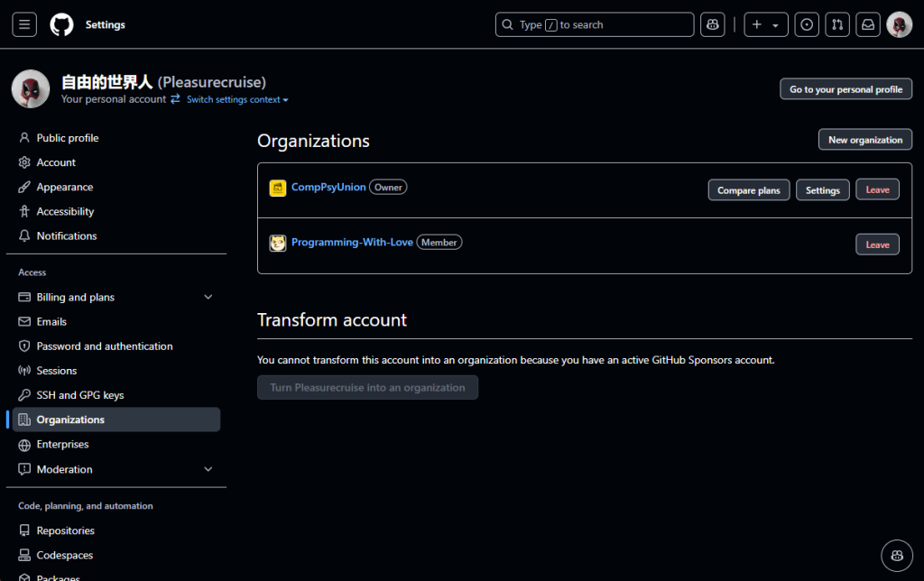Open the Issues icon in header

(x=807, y=24)
